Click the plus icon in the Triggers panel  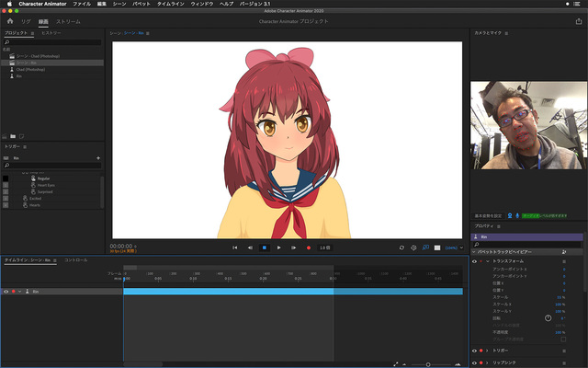coord(98,157)
